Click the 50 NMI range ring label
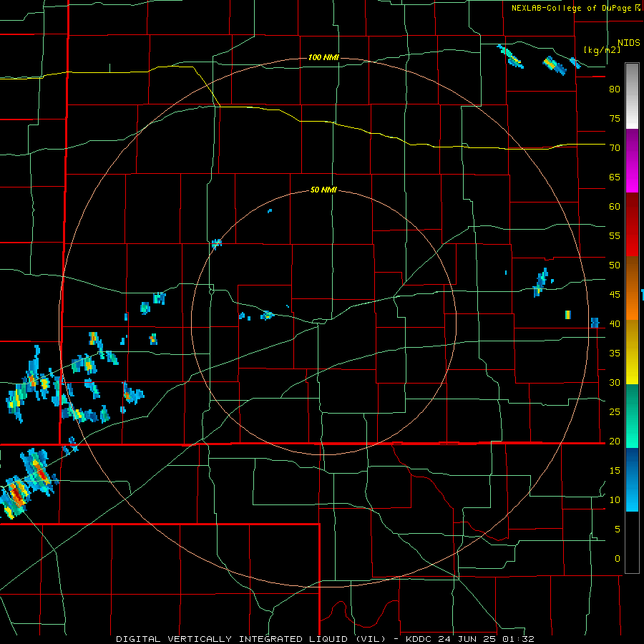 point(323,190)
